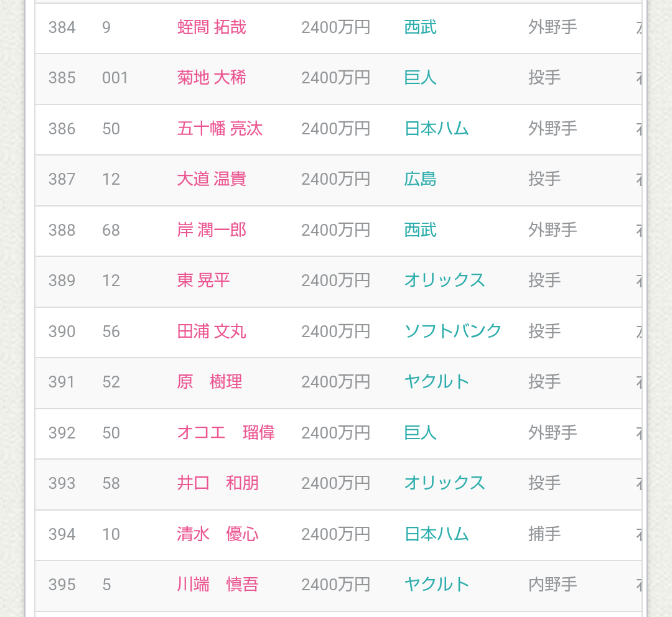Open player link 田浦 文丸
Viewport: 672px width, 617px height.
212,332
